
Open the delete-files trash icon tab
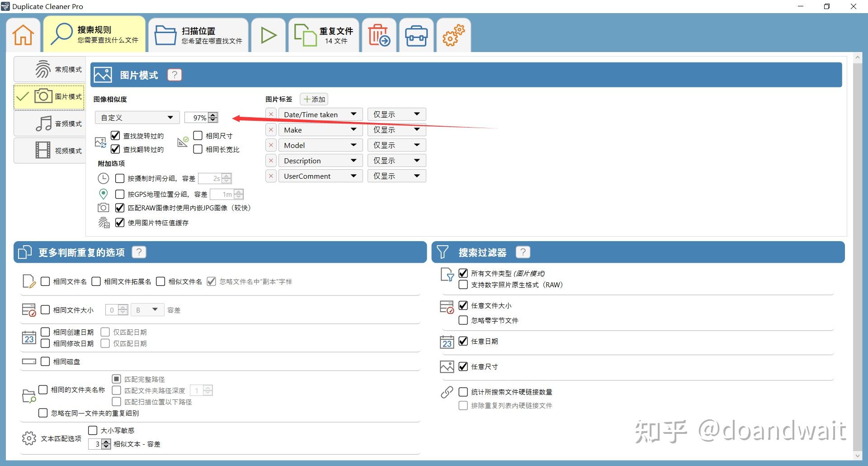tap(379, 35)
